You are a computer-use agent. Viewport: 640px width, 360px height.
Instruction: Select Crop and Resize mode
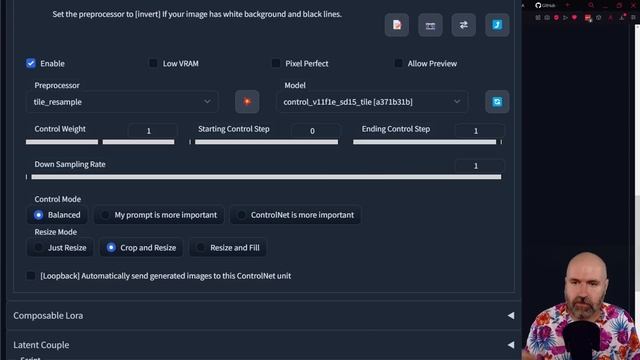141,248
